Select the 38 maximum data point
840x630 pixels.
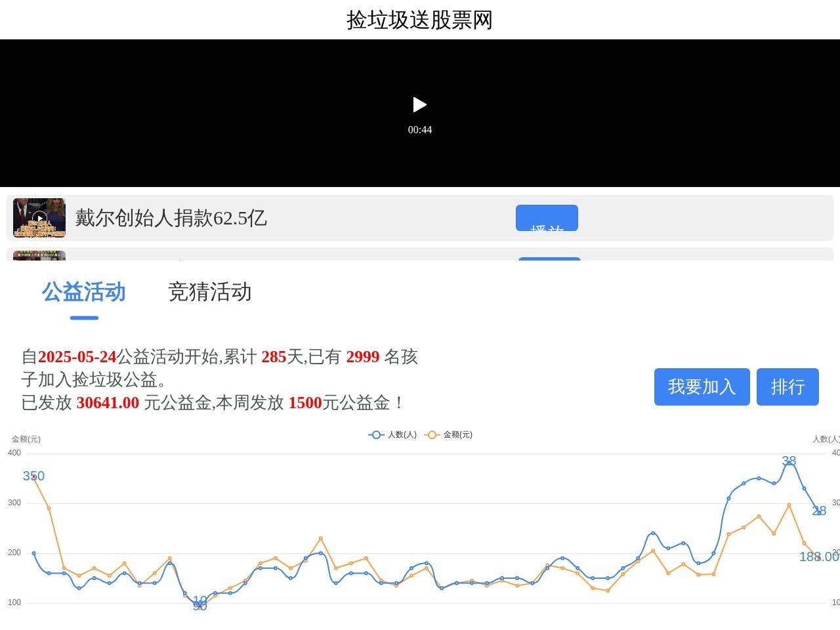(x=789, y=463)
